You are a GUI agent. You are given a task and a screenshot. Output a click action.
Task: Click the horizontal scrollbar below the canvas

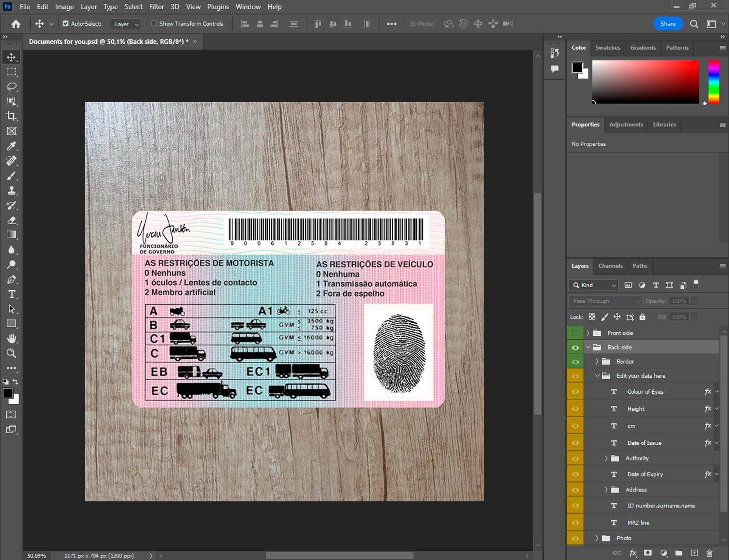pos(339,556)
